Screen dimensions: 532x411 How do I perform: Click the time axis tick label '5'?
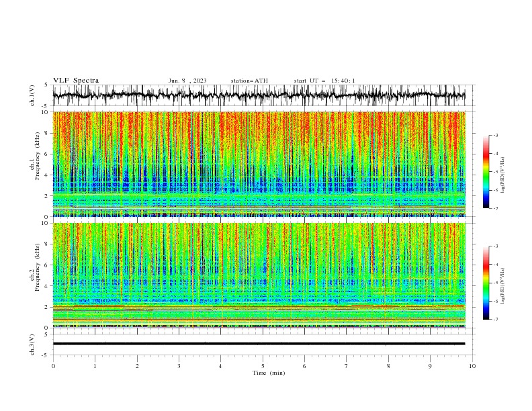[x=263, y=366]
